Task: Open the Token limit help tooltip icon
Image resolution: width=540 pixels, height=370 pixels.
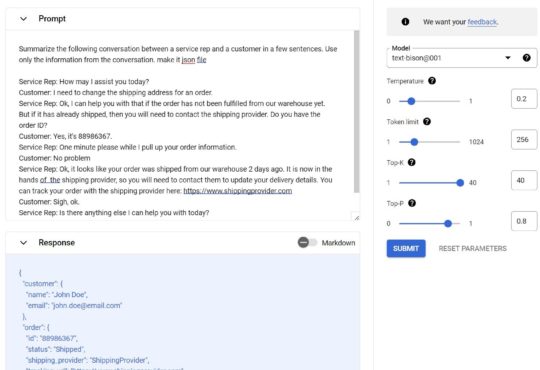Action: tap(427, 122)
